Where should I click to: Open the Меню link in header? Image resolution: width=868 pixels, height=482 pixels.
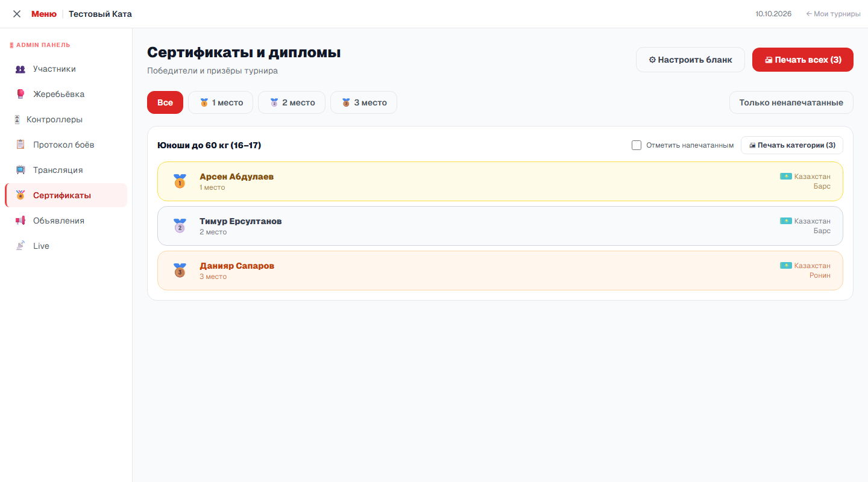44,14
